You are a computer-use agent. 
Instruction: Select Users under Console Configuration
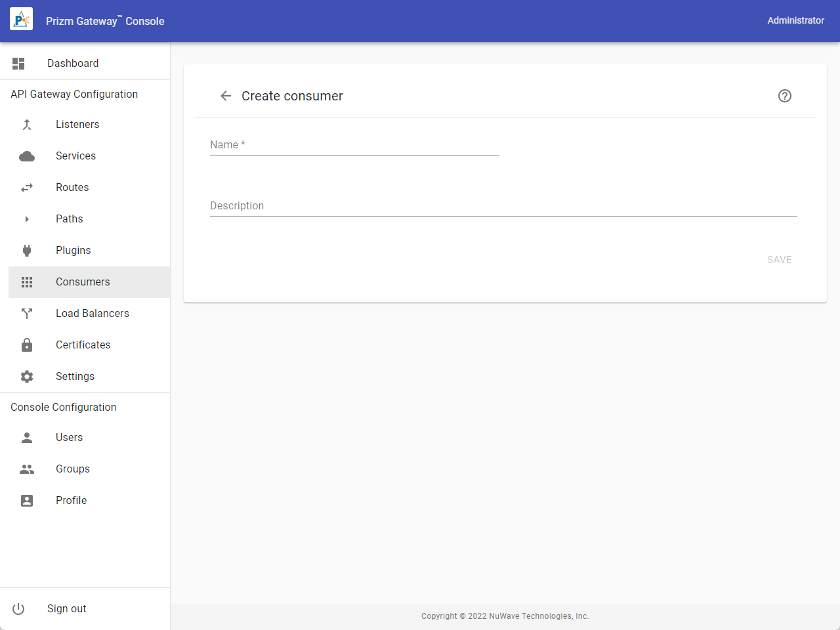click(69, 438)
